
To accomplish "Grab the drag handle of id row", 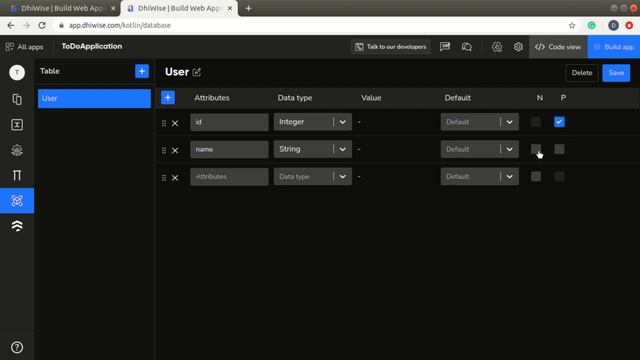I will click(164, 123).
